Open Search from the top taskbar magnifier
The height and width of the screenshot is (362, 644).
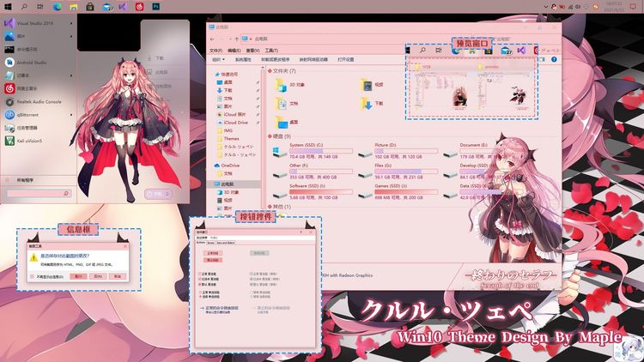click(24, 7)
